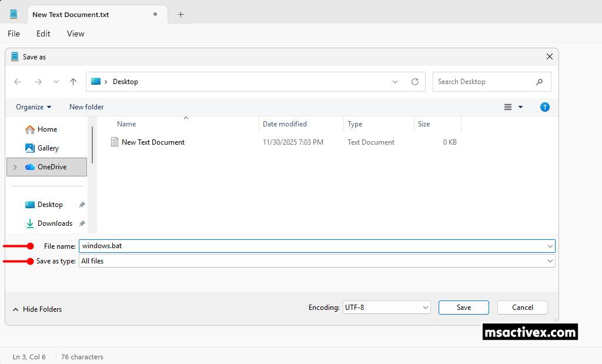
Task: Open the blue Help icon
Action: [544, 107]
